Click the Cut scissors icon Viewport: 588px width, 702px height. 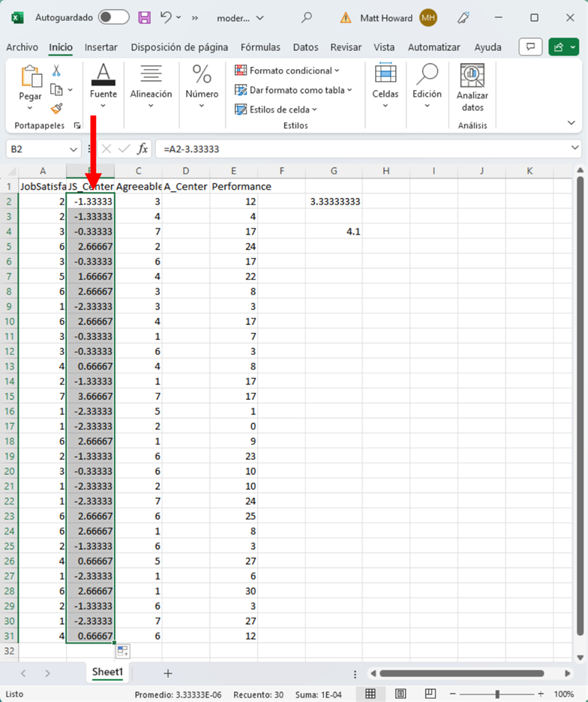point(56,70)
